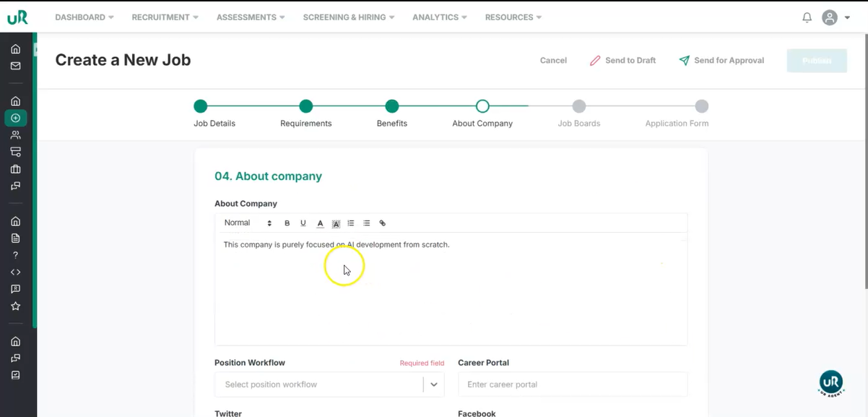Toggle underline formatting in the editor

pyautogui.click(x=303, y=223)
